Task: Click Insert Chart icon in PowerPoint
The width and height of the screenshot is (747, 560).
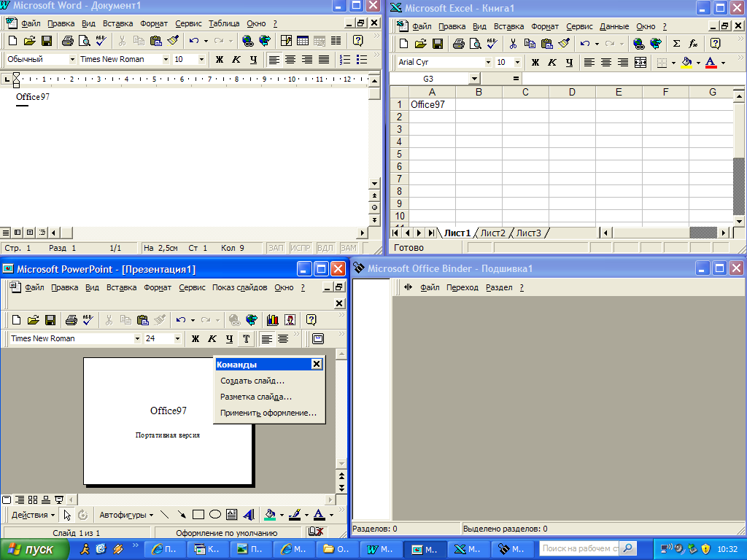Action: 273,319
